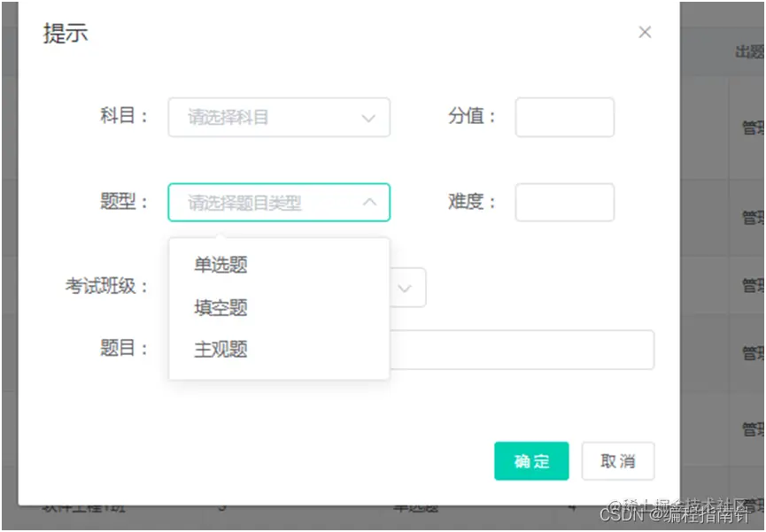Click the up arrow in the 题型 select
Viewport: 766px width, 532px height.
pos(370,202)
